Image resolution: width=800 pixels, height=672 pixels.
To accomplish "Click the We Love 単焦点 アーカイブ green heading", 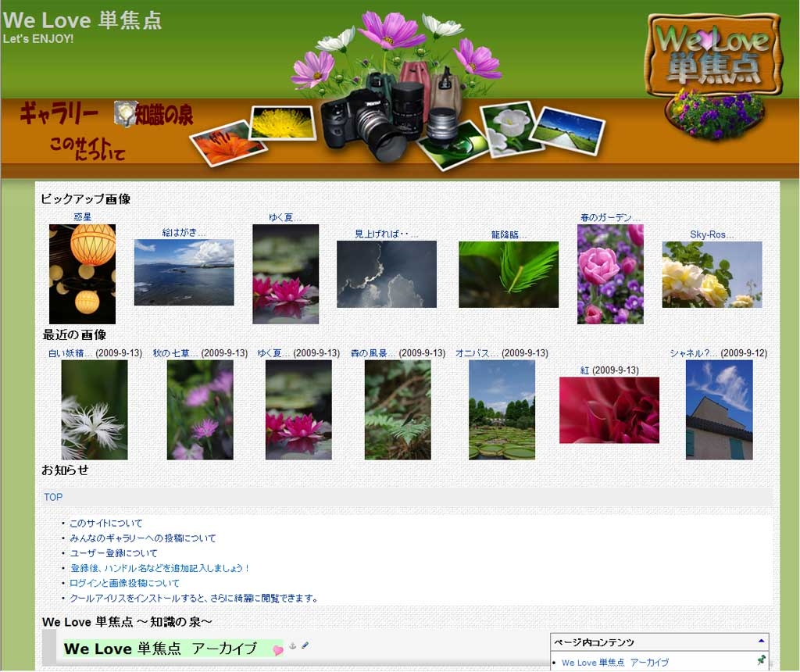I will coord(160,649).
